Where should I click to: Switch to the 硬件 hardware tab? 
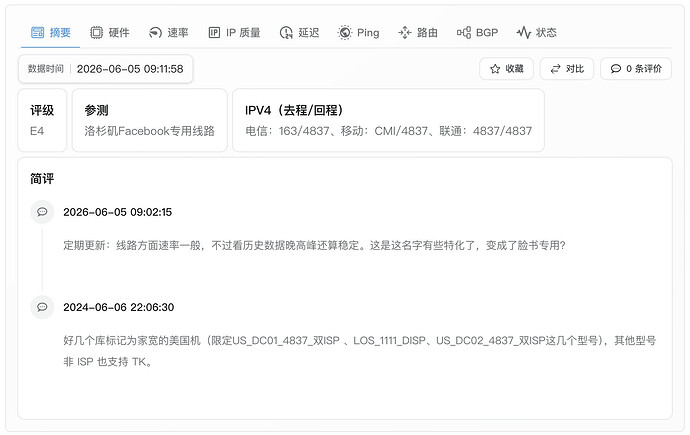[x=110, y=33]
